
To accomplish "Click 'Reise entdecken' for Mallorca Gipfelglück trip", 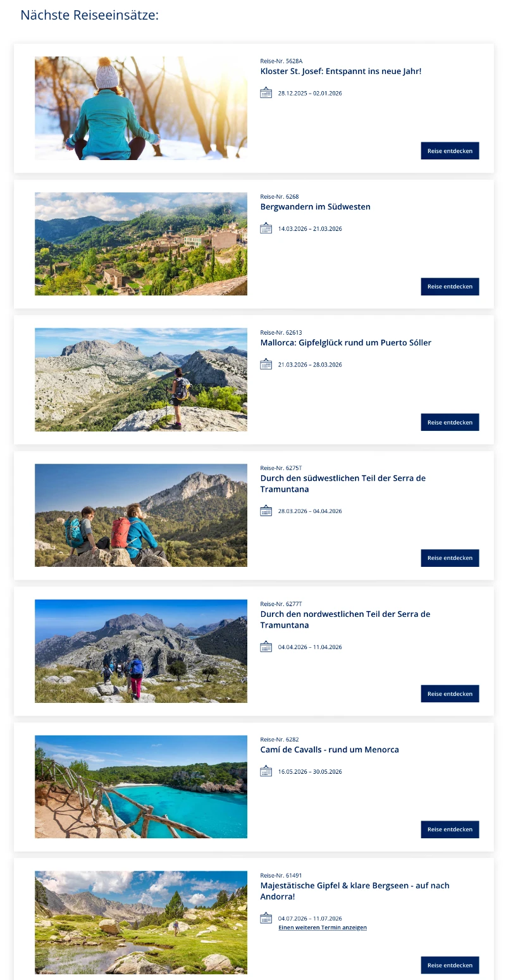I will tap(450, 422).
